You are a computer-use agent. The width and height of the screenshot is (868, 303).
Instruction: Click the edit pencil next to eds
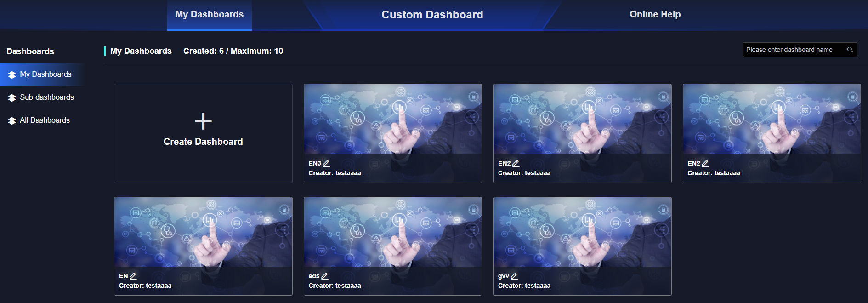tap(324, 276)
